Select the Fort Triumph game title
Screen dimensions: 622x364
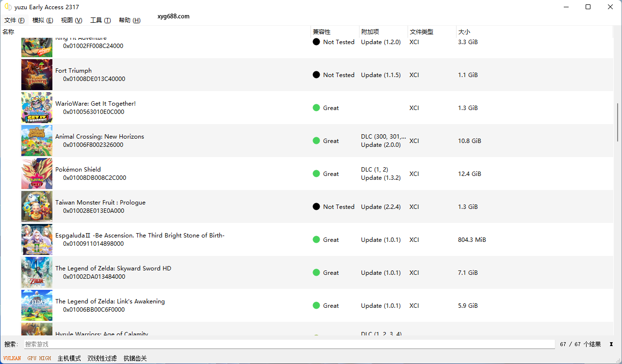(x=73, y=71)
